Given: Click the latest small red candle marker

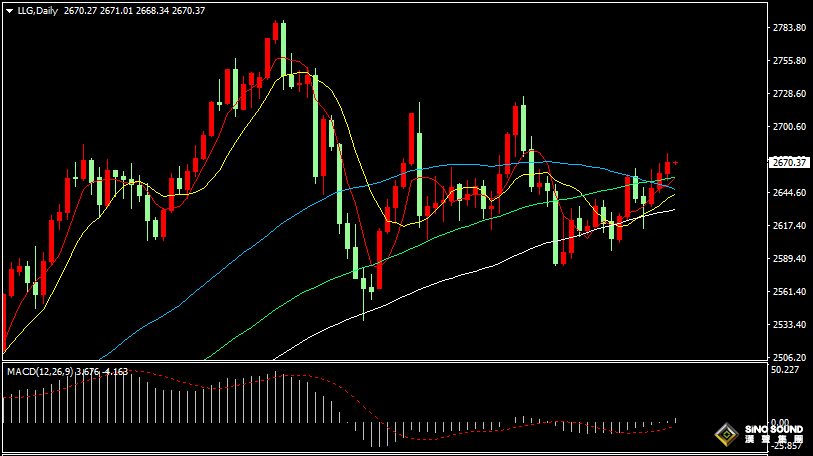Looking at the screenshot, I should pyautogui.click(x=676, y=163).
